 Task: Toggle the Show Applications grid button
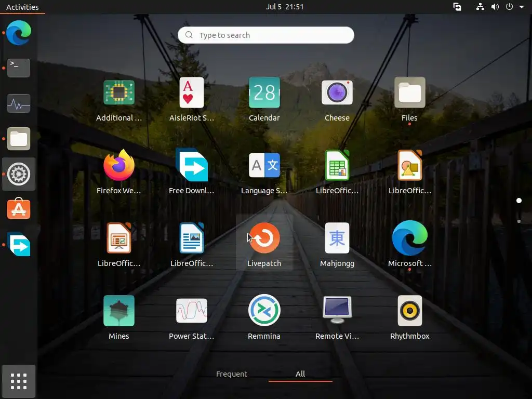click(x=19, y=381)
